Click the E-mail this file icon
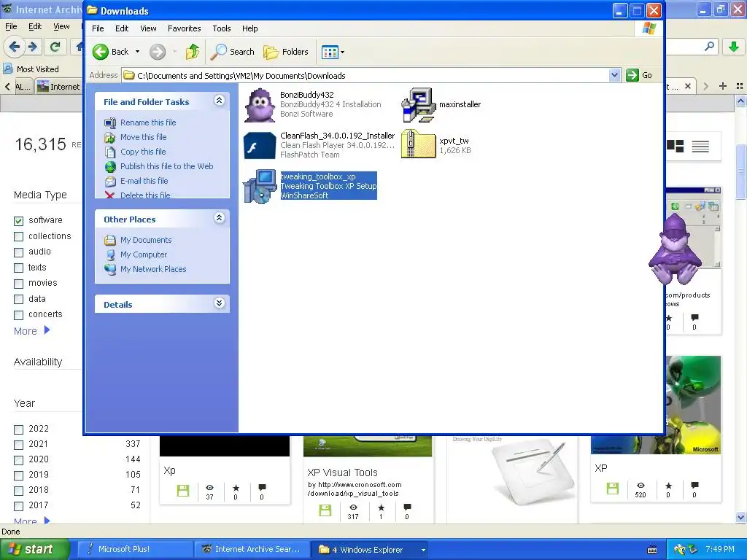Image resolution: width=747 pixels, height=560 pixels. (x=110, y=181)
